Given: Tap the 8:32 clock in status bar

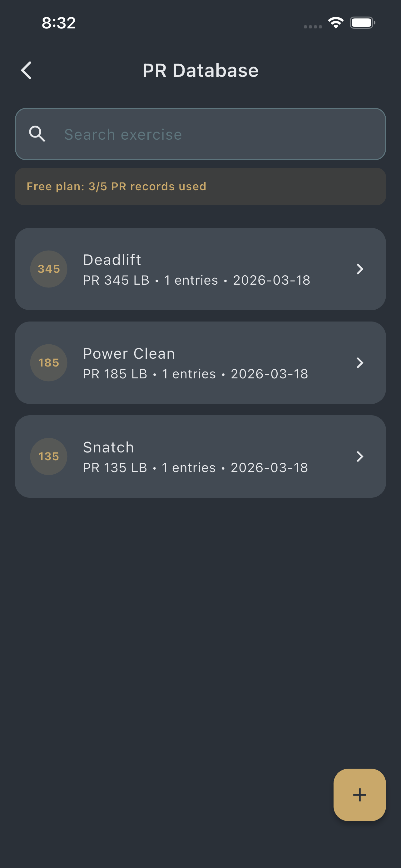Looking at the screenshot, I should tap(59, 22).
